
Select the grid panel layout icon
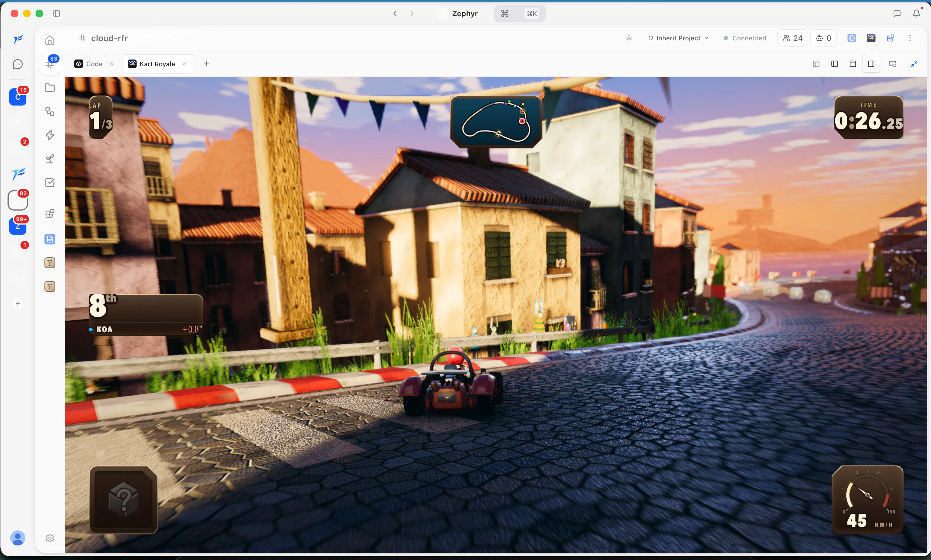pos(816,64)
